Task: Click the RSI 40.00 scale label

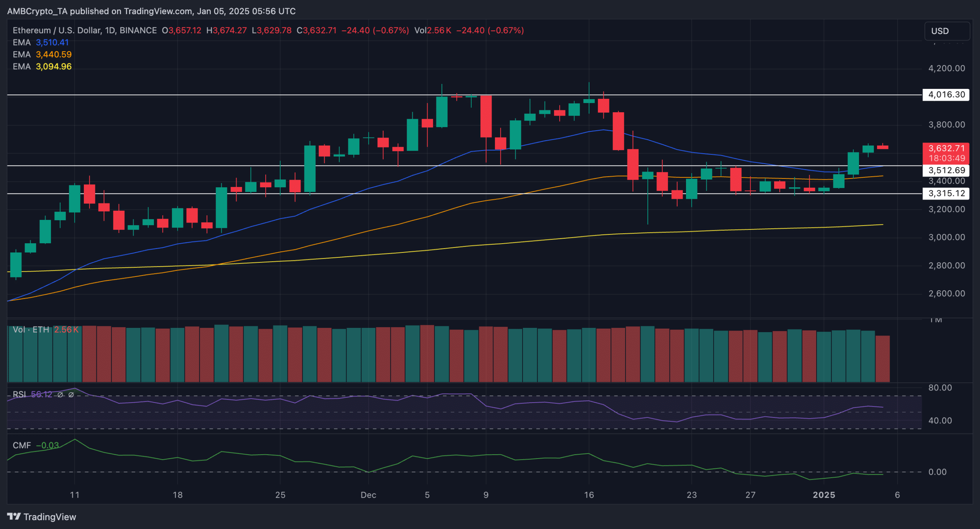Action: tap(940, 421)
